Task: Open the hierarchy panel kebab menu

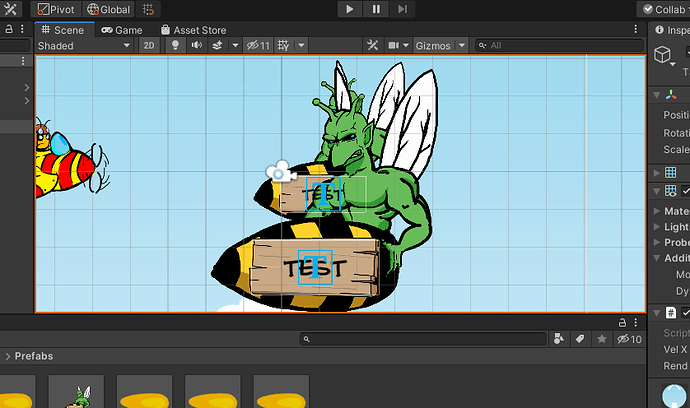Action: point(22,29)
